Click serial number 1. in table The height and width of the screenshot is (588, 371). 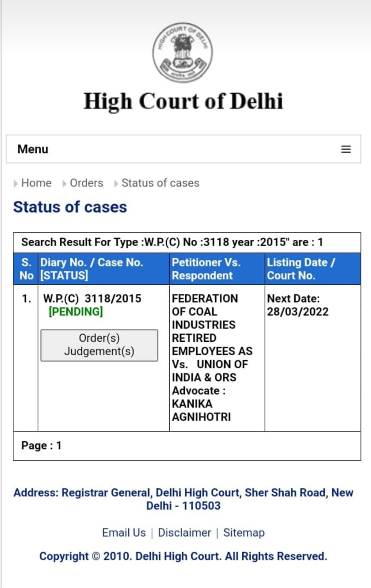[x=27, y=299]
